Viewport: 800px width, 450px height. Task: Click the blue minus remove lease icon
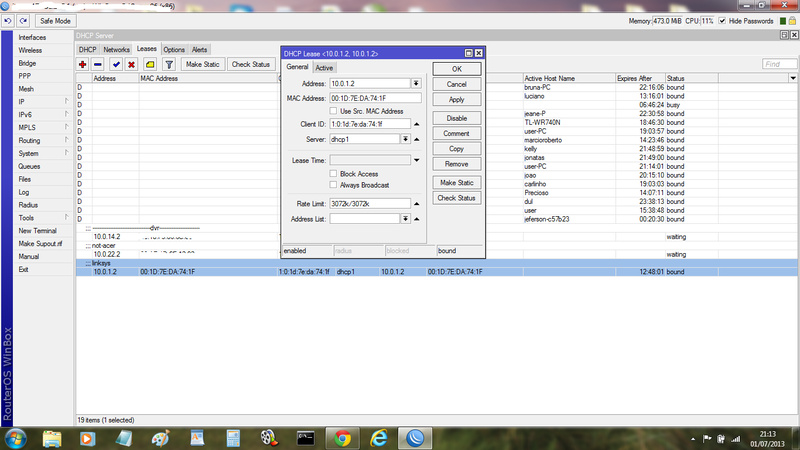click(x=98, y=64)
